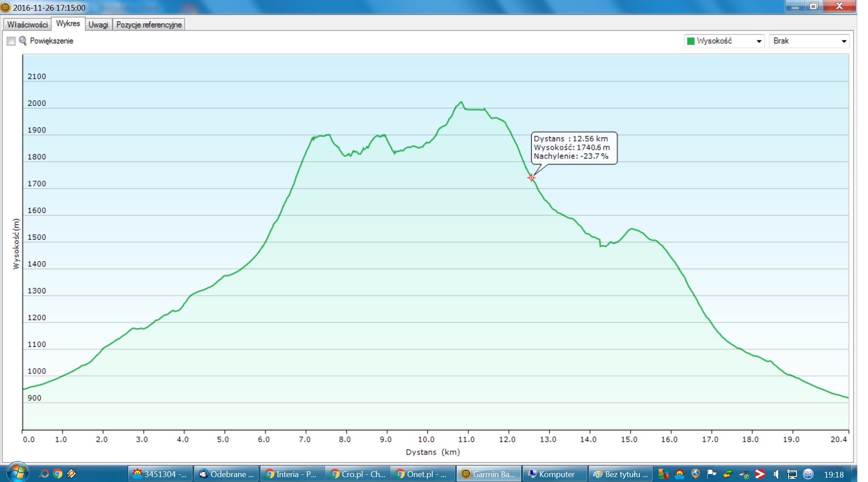The image size is (868, 482).
Task: Click the green Wysokość color swatch
Action: (691, 41)
